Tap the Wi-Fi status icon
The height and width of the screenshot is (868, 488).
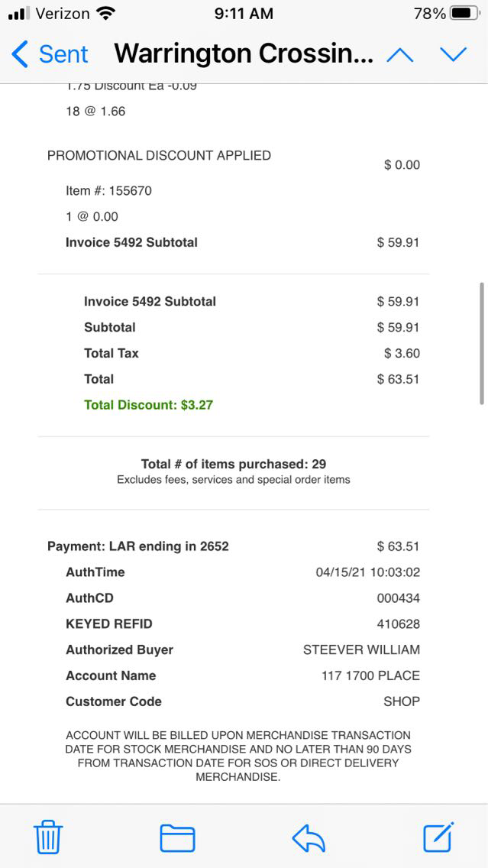[106, 14]
